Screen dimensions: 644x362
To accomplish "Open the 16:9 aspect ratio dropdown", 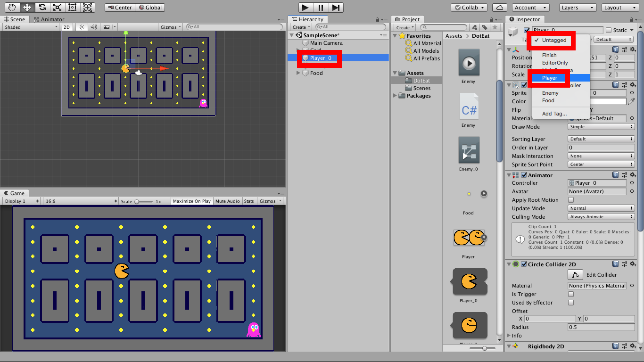I will click(x=81, y=201).
